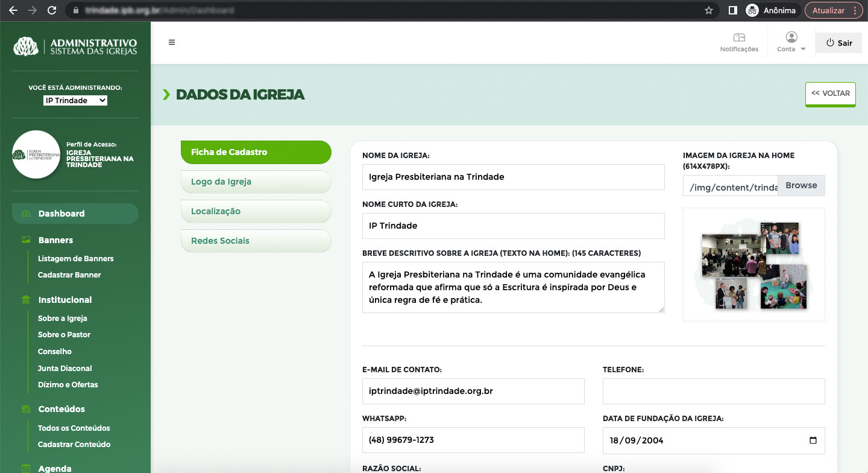Click the browser reload icon
The image size is (868, 473).
pyautogui.click(x=52, y=10)
